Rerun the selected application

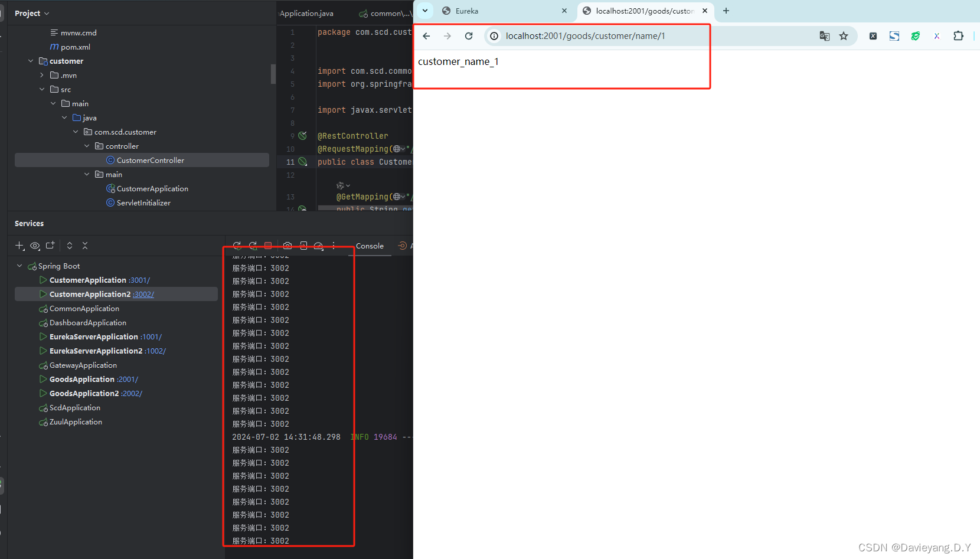tap(237, 246)
